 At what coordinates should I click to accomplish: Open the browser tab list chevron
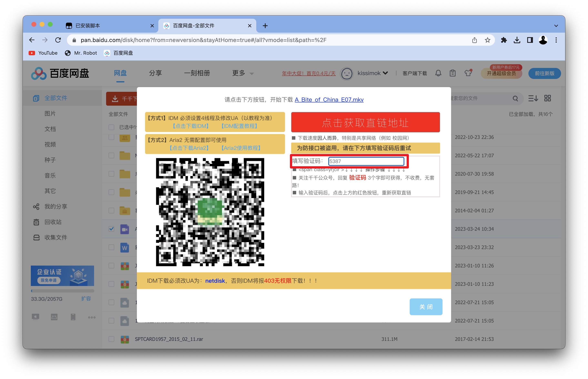556,26
